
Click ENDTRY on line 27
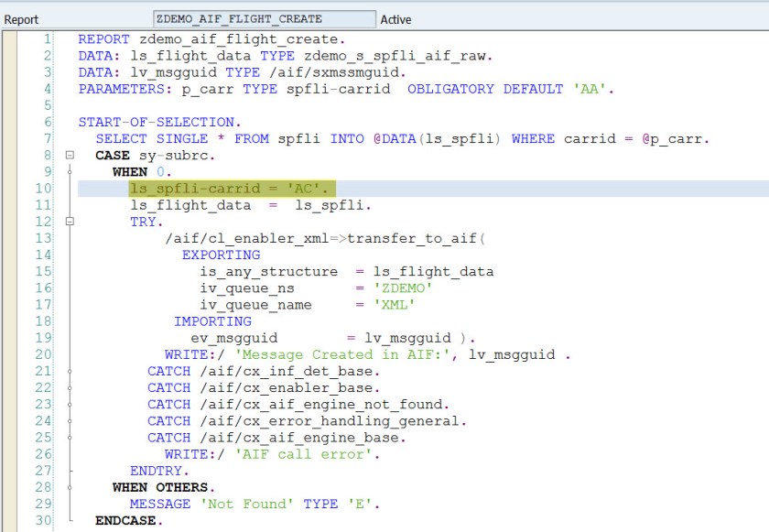click(156, 471)
